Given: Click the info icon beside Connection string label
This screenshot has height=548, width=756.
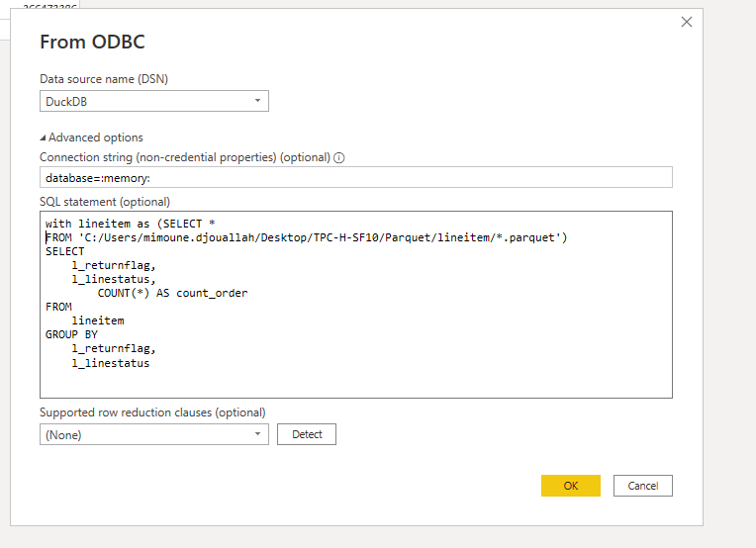Looking at the screenshot, I should pos(339,157).
